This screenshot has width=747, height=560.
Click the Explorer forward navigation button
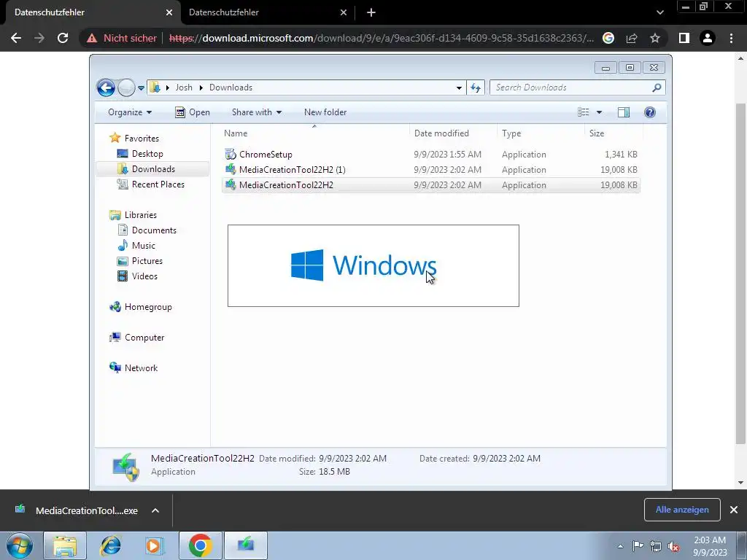coord(126,87)
